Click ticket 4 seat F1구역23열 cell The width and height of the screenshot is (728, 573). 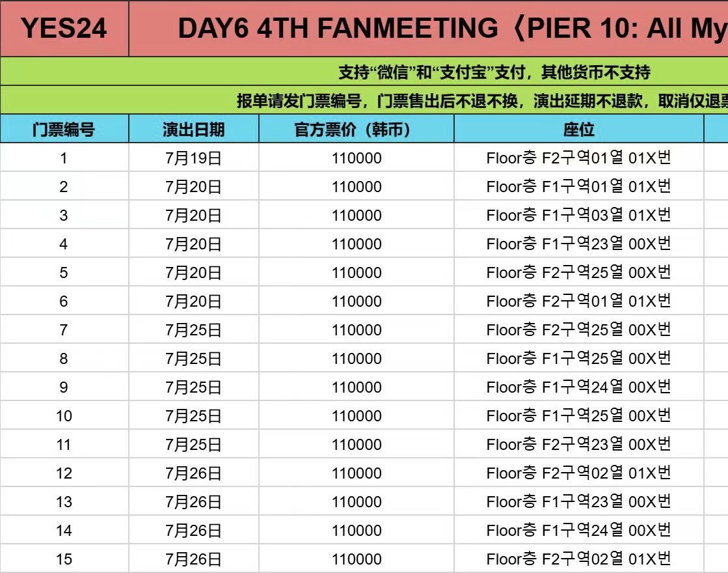coord(579,244)
